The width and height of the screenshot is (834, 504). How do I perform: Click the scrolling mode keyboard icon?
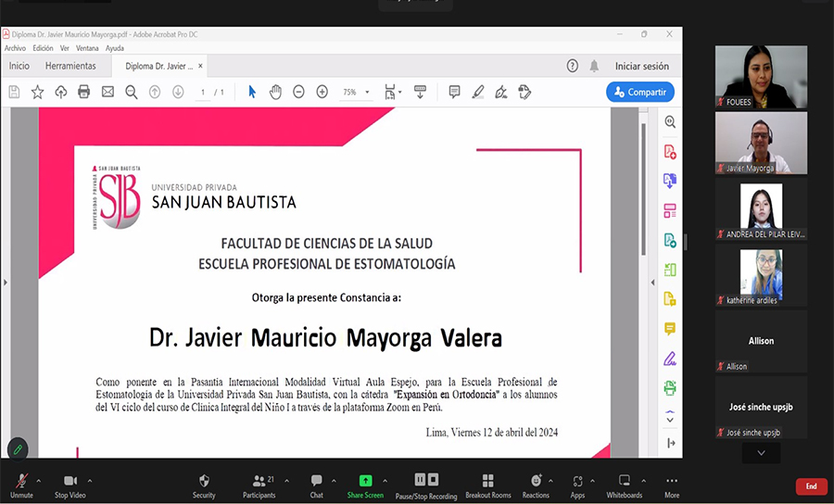click(420, 92)
